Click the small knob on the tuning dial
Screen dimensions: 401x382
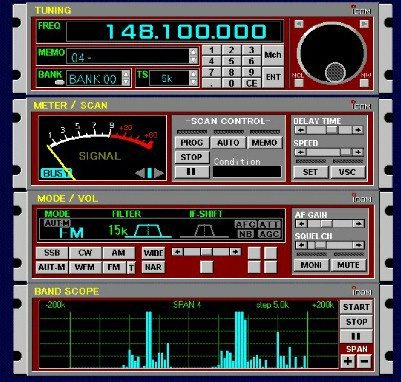[335, 72]
